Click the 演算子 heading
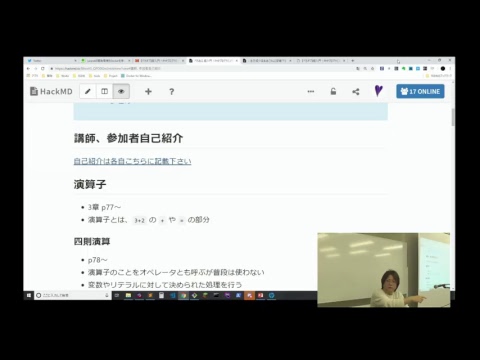 pos(90,184)
